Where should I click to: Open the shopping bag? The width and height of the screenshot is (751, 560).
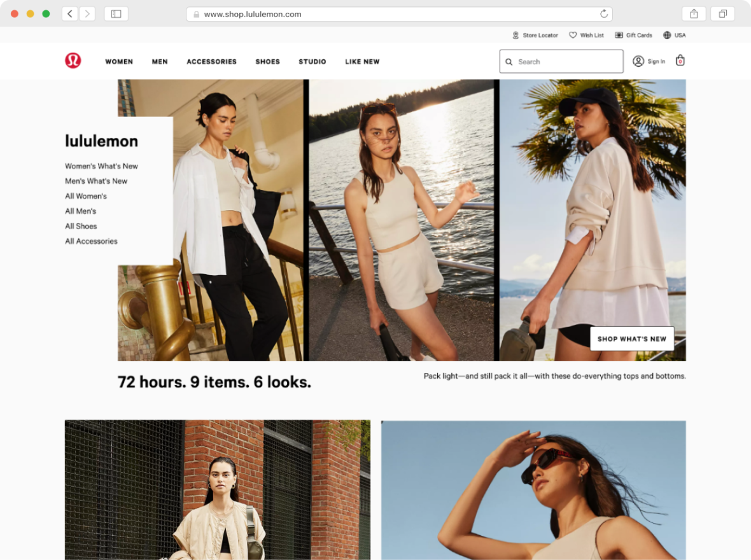(680, 60)
